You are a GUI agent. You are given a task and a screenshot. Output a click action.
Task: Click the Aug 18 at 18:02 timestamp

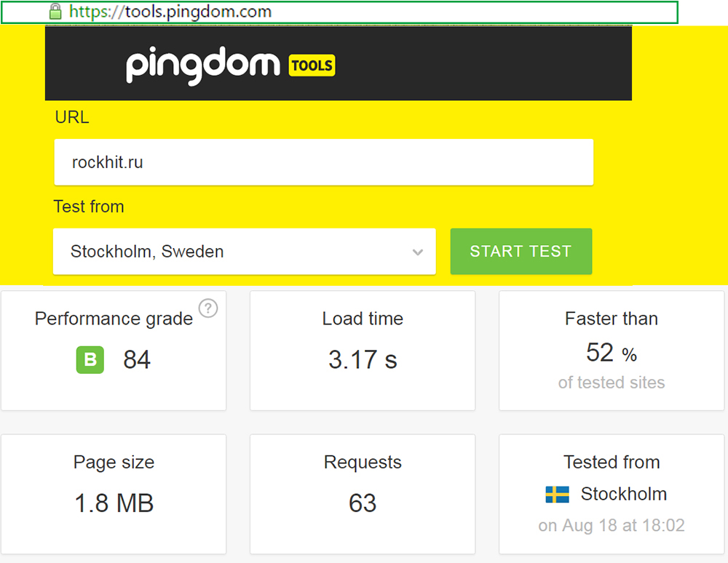612,525
